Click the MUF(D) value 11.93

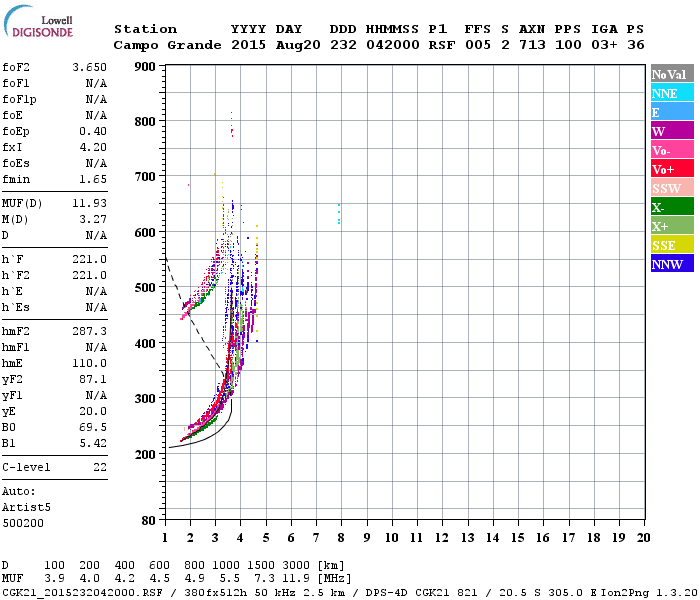89,203
